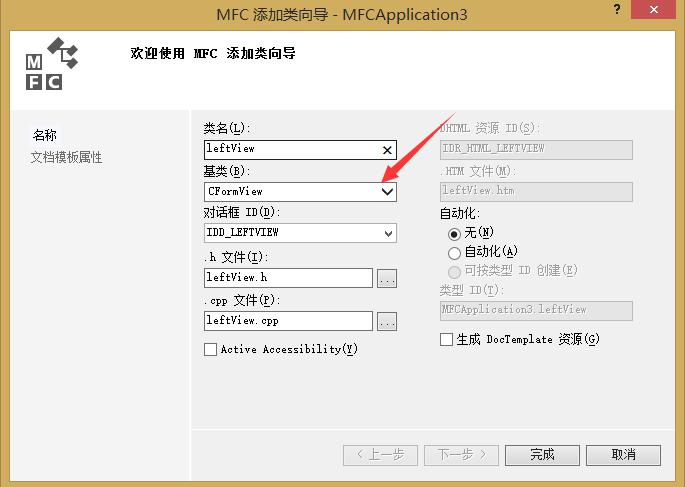Browse for the .h file location
Image resolution: width=685 pixels, height=487 pixels.
(x=387, y=278)
